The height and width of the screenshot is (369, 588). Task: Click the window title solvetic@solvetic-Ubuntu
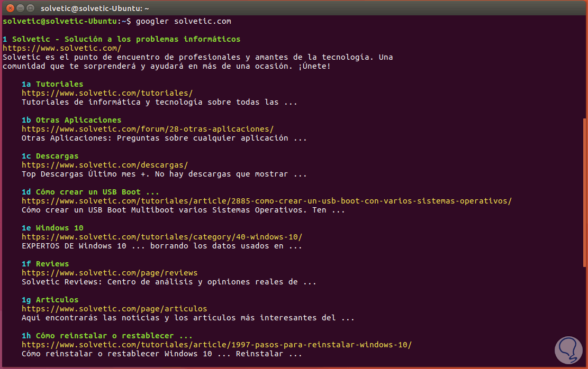point(95,8)
